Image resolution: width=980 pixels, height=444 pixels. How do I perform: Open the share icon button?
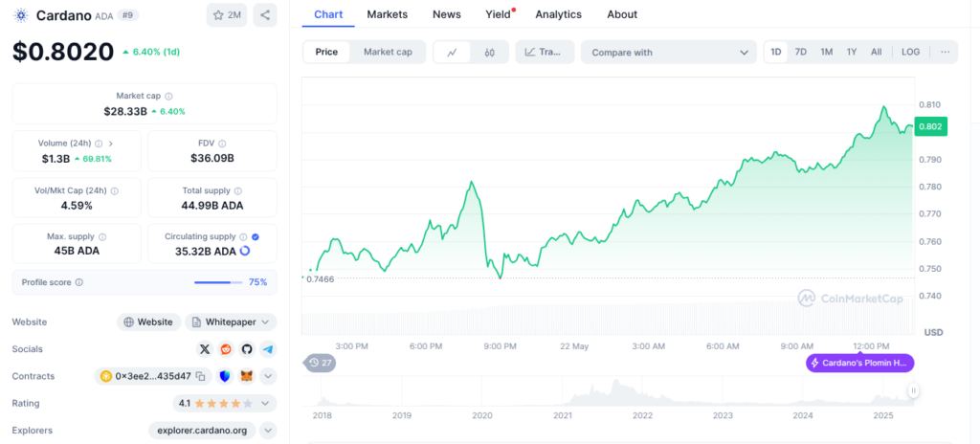tap(265, 15)
